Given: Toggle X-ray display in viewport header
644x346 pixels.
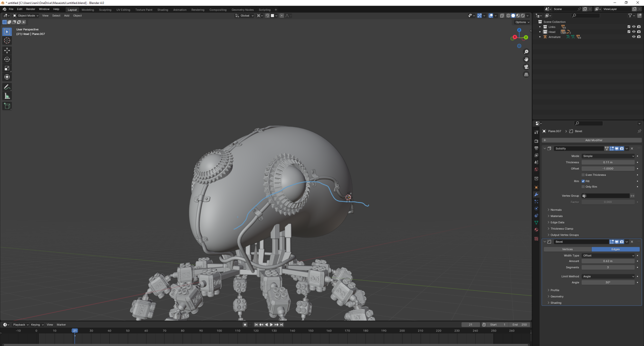Looking at the screenshot, I should pyautogui.click(x=502, y=16).
